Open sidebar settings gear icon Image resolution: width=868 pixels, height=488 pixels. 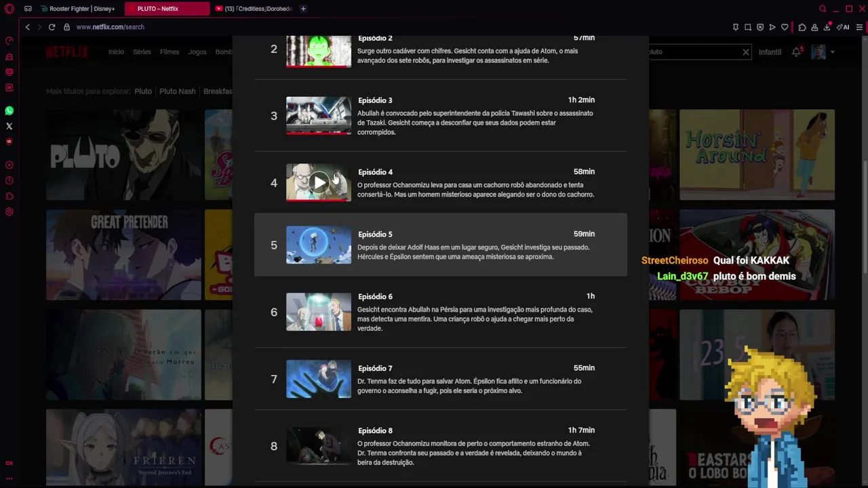[x=9, y=212]
